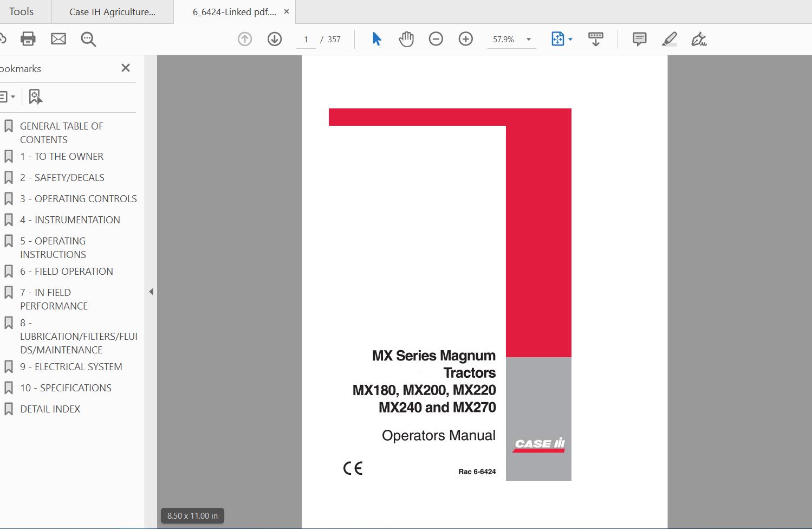Close the 6_6424-Linked pdf tab
Viewport: 812px width, 529px height.
click(x=287, y=11)
